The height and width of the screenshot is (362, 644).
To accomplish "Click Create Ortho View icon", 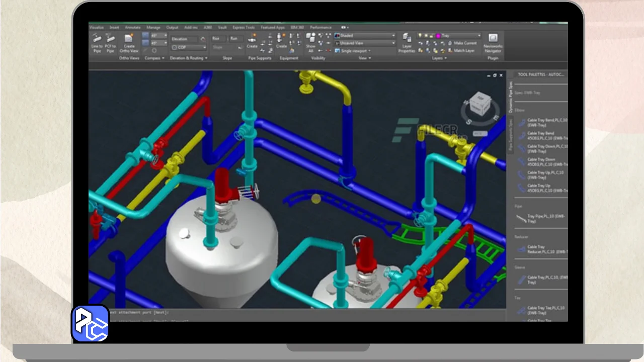I will 129,42.
